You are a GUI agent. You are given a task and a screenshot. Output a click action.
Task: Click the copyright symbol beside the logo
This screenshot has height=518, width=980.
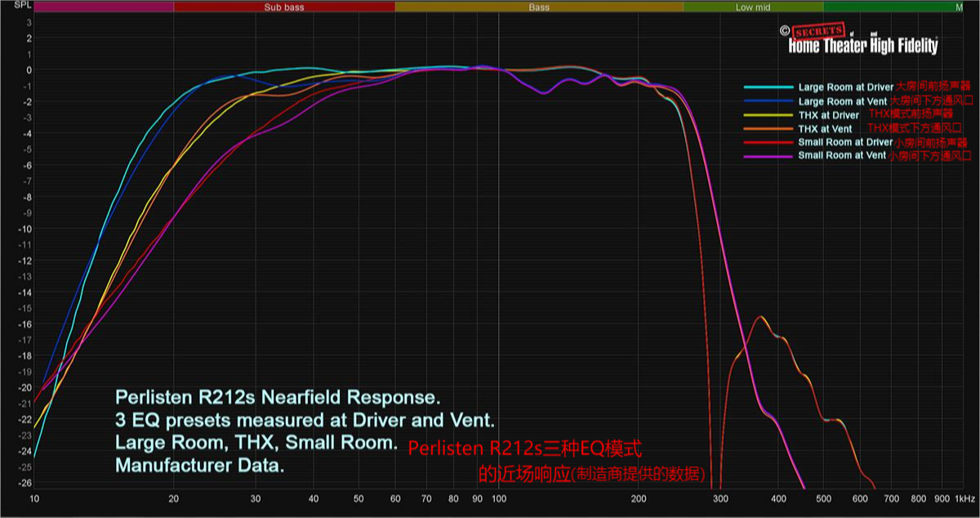click(784, 30)
